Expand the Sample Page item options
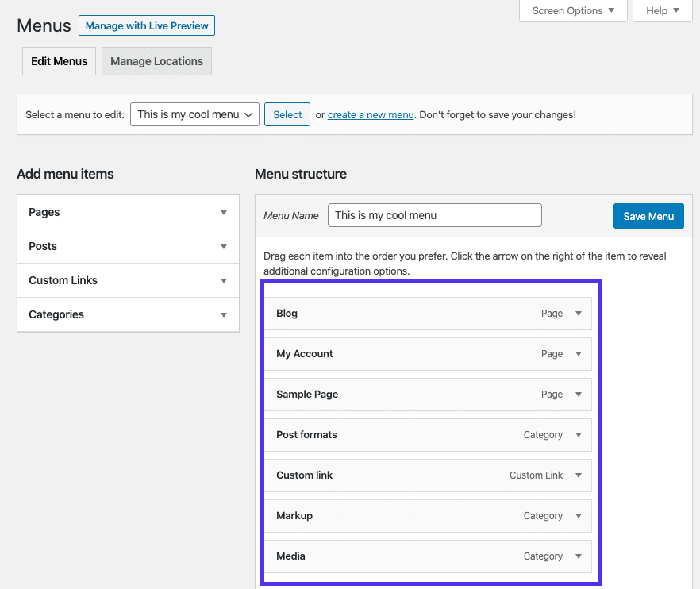The width and height of the screenshot is (700, 589). tap(579, 395)
